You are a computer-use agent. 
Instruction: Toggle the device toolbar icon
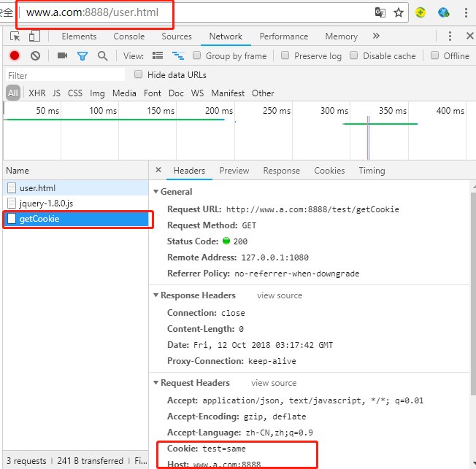point(34,36)
